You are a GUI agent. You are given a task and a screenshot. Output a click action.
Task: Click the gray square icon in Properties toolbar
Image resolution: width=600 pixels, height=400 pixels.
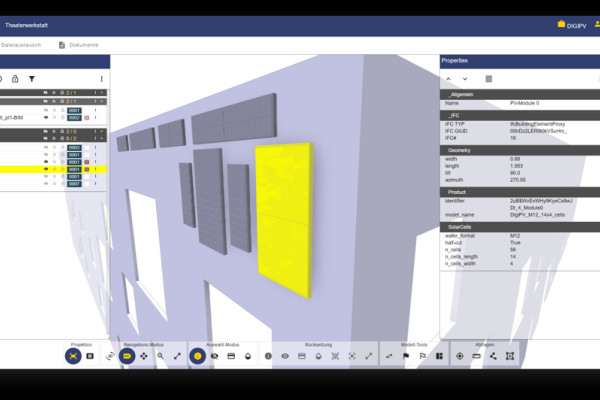point(489,79)
